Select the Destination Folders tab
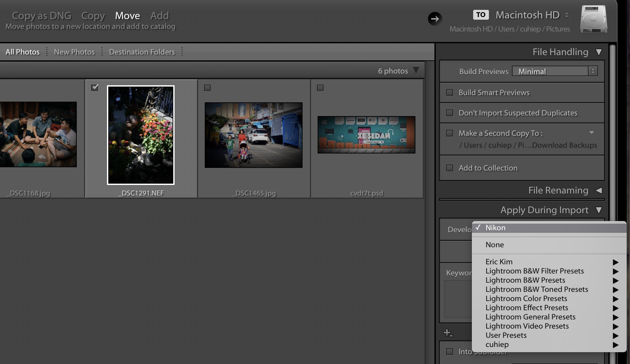The height and width of the screenshot is (364, 630). (x=141, y=51)
